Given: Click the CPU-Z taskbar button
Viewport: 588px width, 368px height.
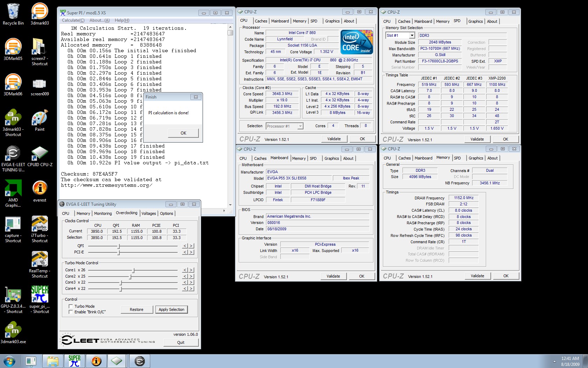Looking at the screenshot, I should [117, 361].
